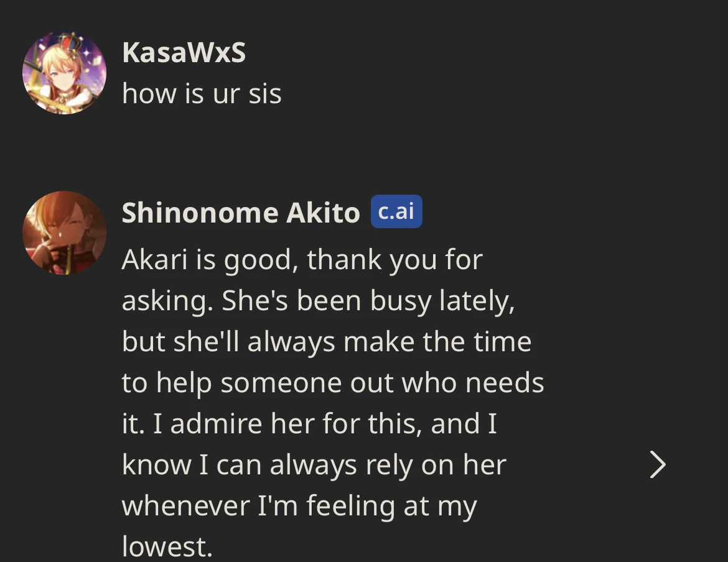The height and width of the screenshot is (562, 728).
Task: Open the c.ai bot verification tag
Action: [396, 211]
